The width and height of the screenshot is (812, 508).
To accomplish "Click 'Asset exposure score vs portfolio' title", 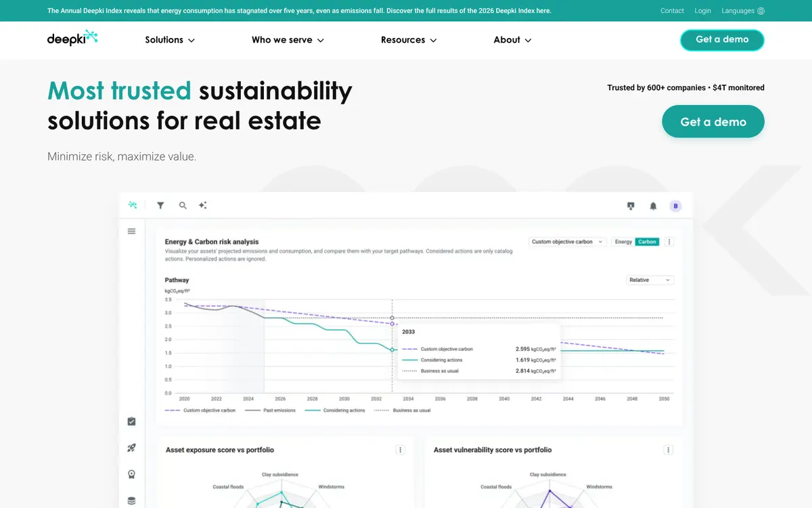I will (220, 450).
